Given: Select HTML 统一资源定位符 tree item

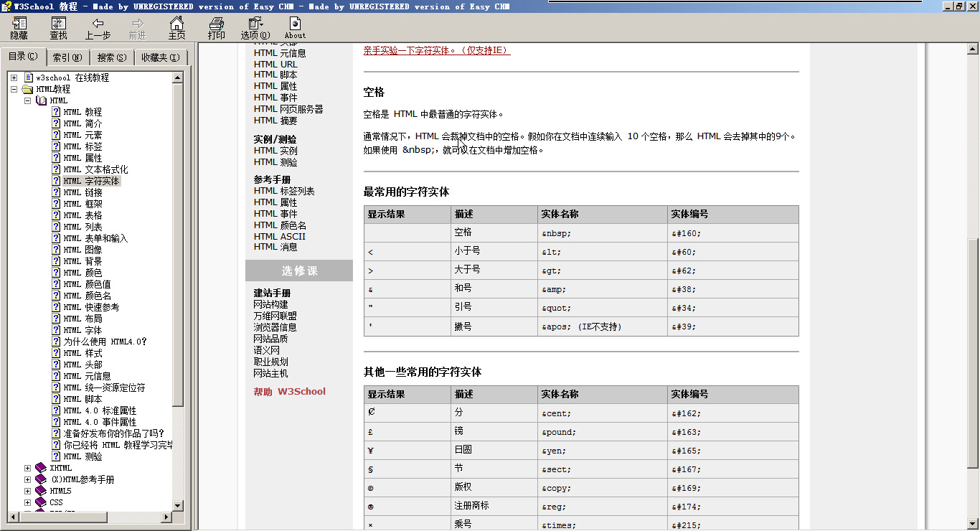Looking at the screenshot, I should [104, 387].
